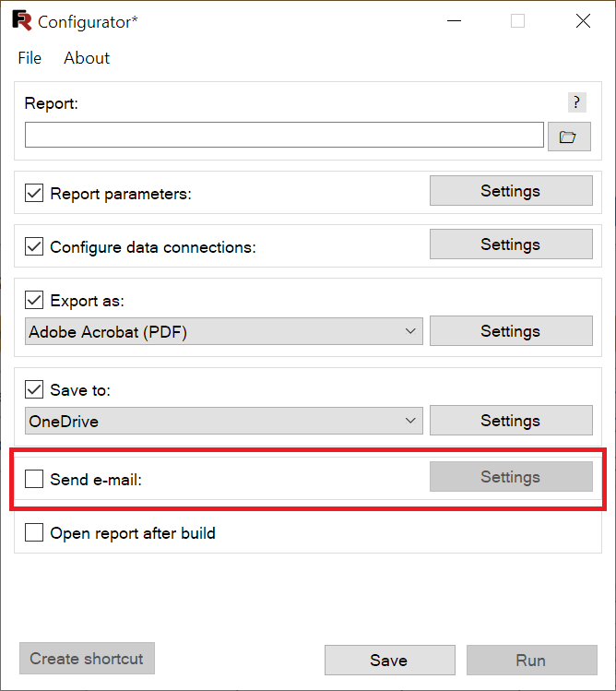
Task: Close the Configurator window
Action: click(583, 20)
